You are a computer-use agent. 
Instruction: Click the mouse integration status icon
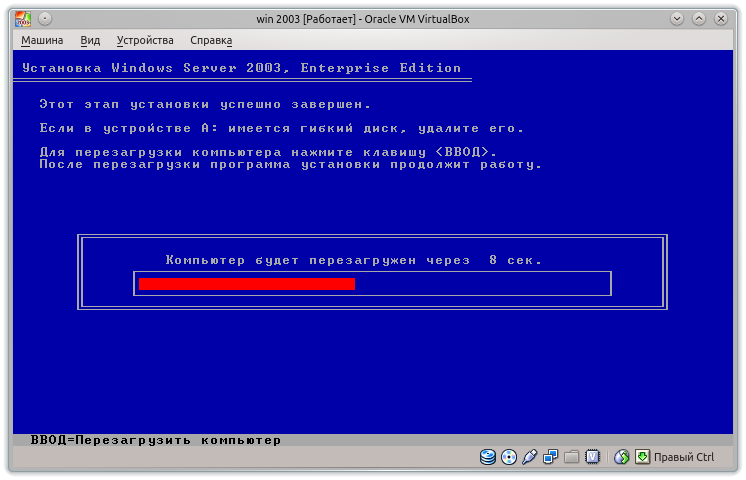[x=621, y=457]
